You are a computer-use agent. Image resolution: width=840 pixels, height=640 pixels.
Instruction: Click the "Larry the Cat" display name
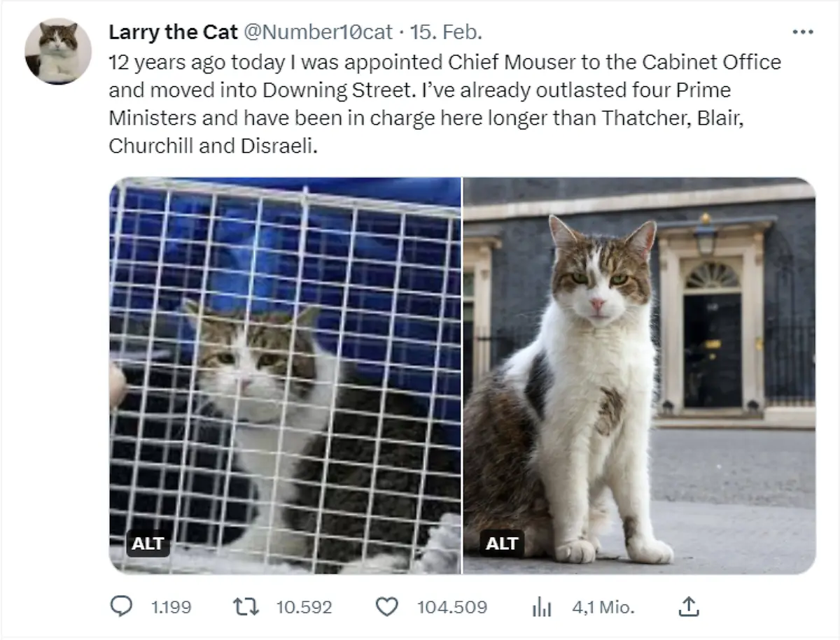174,32
